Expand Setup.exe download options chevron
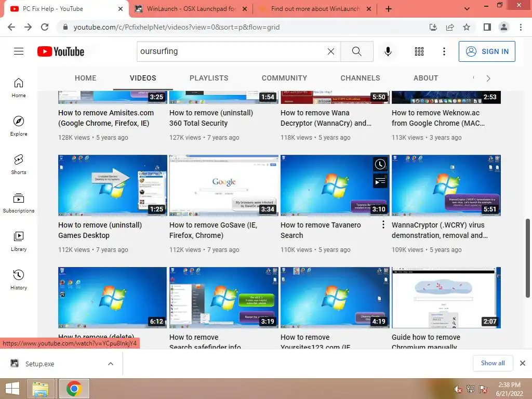Screen dimensions: 532x399 110,364
